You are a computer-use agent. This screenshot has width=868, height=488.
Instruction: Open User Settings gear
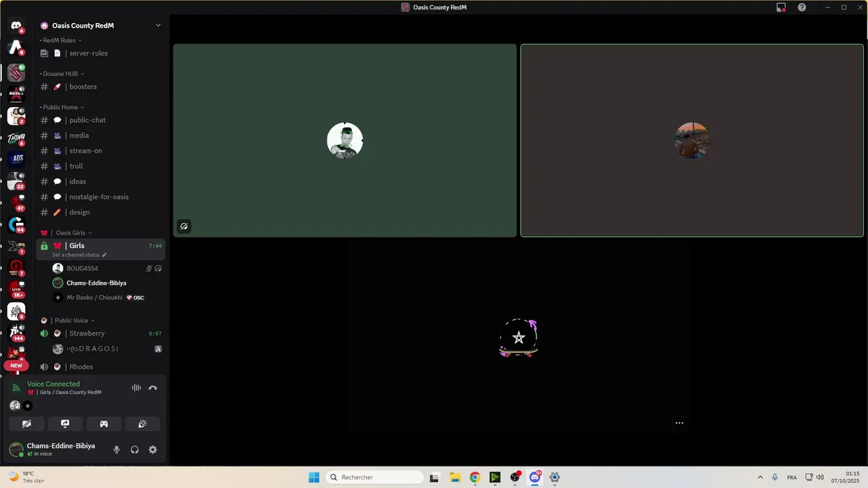point(153,449)
